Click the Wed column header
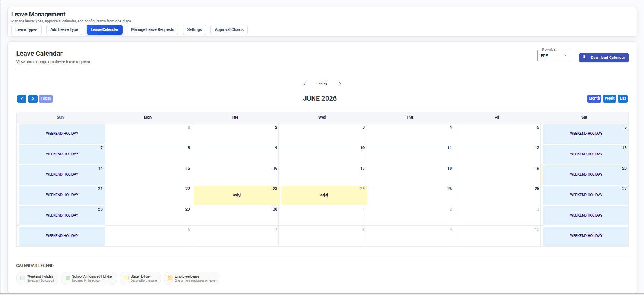This screenshot has height=295, width=644. 322,118
